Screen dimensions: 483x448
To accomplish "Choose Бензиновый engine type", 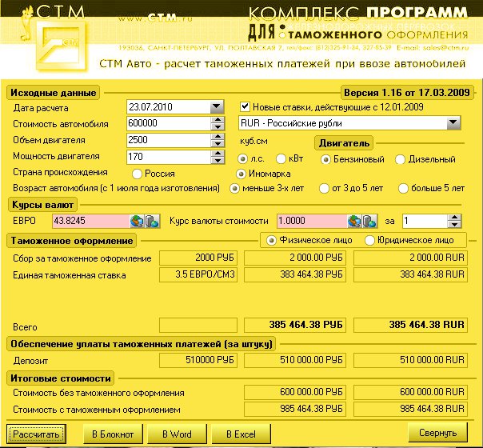I will click(x=325, y=159).
